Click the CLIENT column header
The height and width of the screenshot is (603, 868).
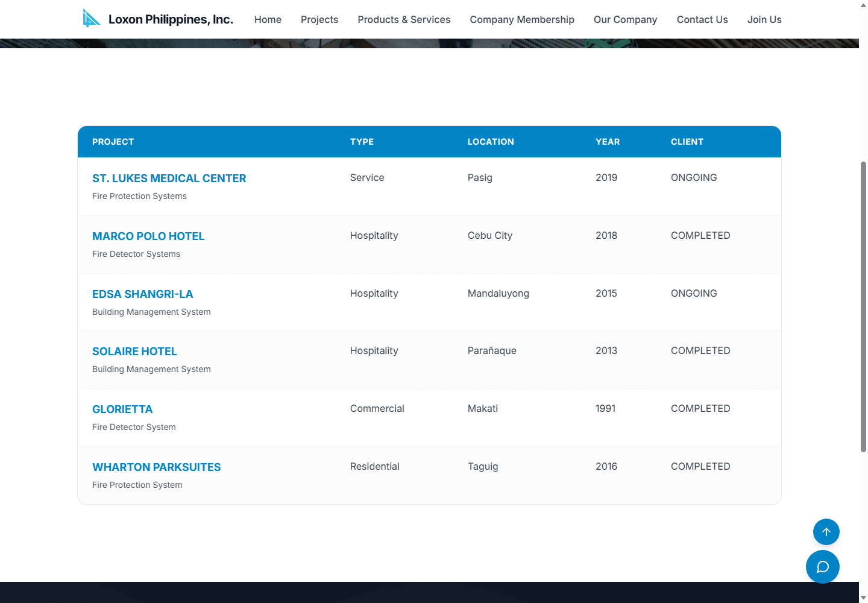click(687, 142)
